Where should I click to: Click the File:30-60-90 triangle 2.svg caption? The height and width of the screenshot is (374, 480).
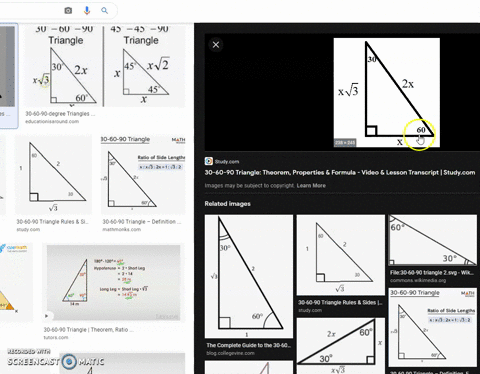click(x=432, y=273)
